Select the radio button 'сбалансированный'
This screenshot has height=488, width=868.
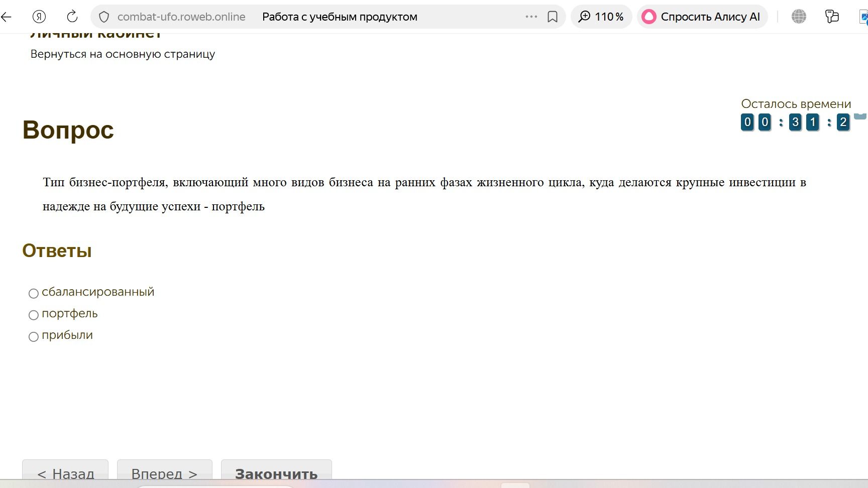(x=34, y=293)
